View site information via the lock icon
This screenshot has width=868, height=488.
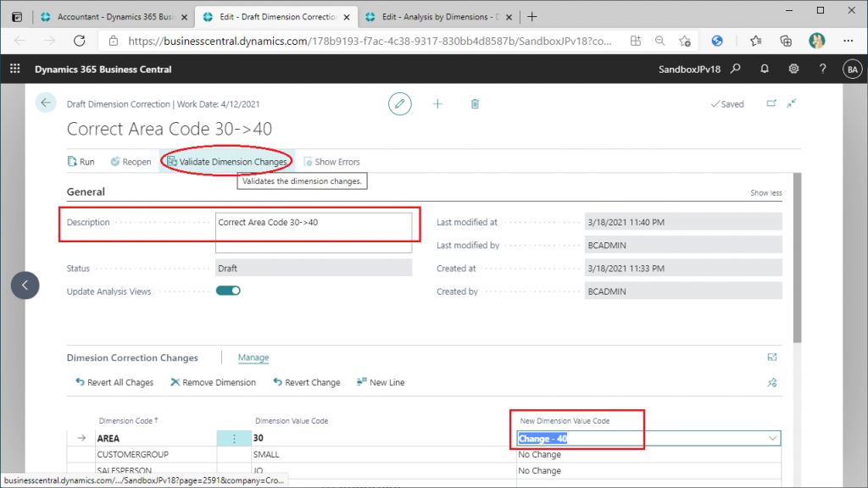[114, 41]
